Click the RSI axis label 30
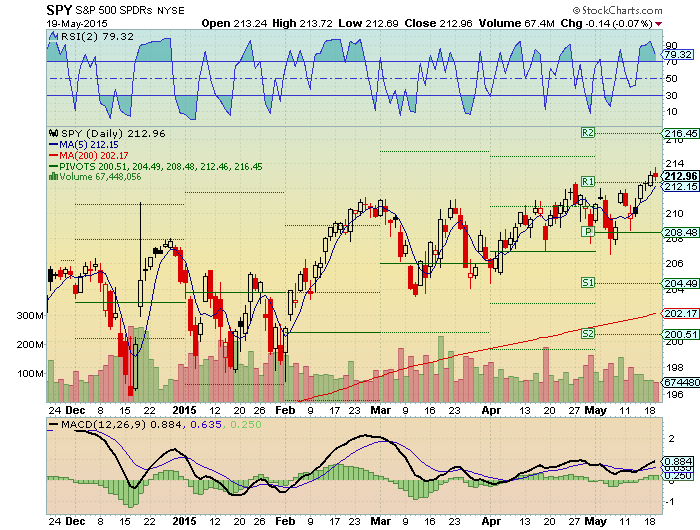This screenshot has width=700, height=530. click(671, 95)
